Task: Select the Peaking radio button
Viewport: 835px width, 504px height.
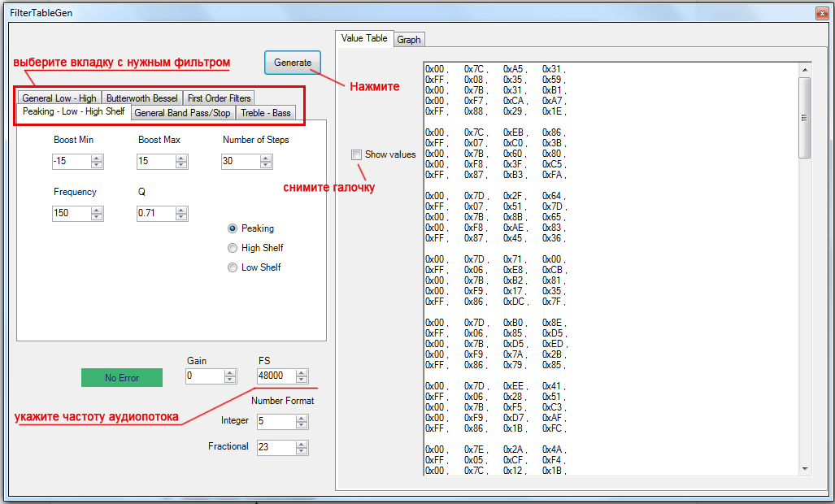Action: [233, 229]
